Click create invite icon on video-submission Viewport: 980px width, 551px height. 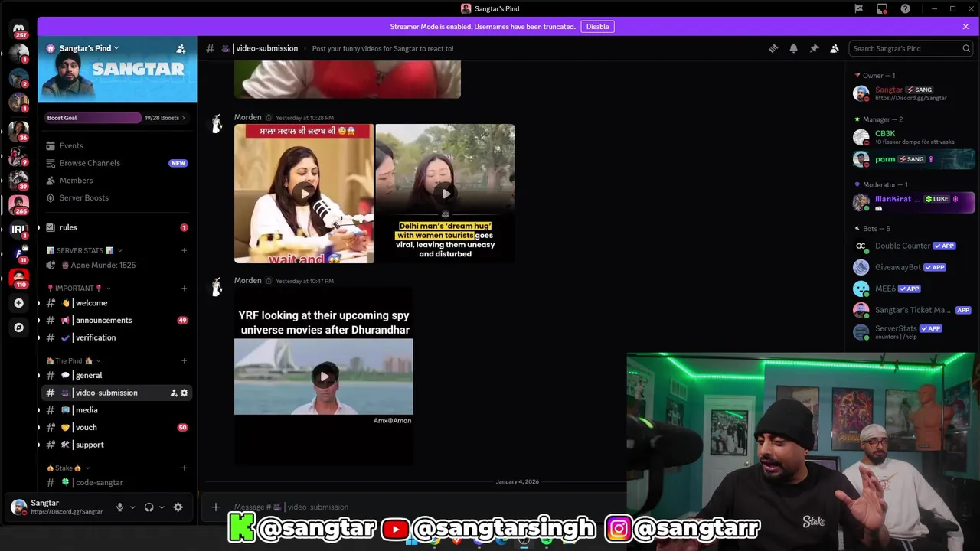coord(174,393)
